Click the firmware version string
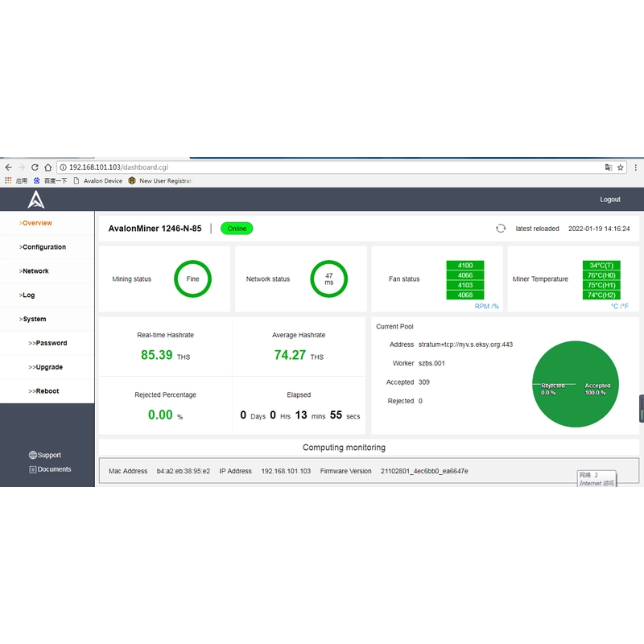Screen dimensions: 644x644 click(x=424, y=471)
